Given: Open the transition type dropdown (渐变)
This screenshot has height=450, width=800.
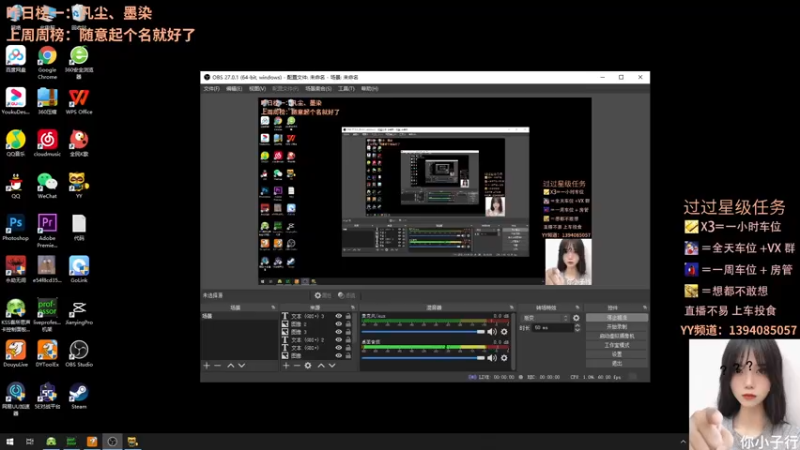Looking at the screenshot, I should (545, 318).
